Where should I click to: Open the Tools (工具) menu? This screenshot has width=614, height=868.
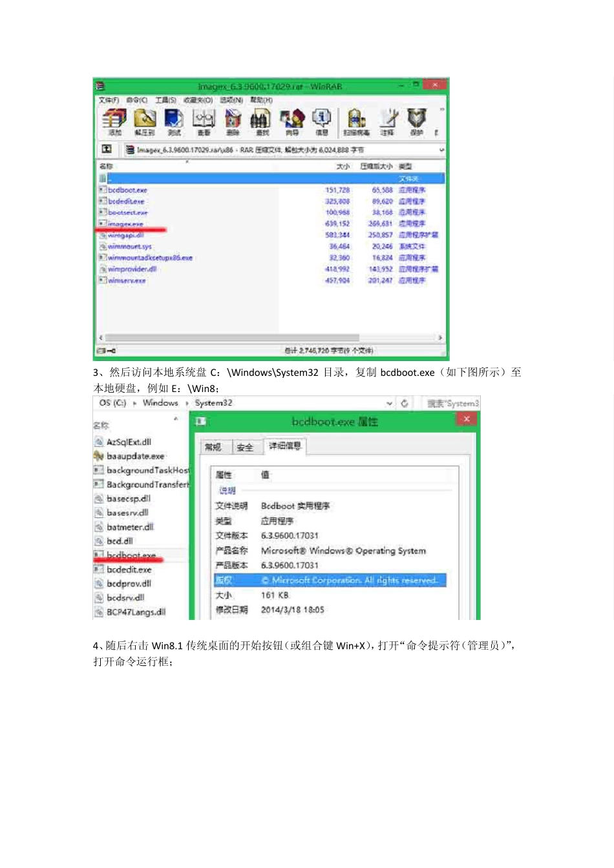point(165,100)
